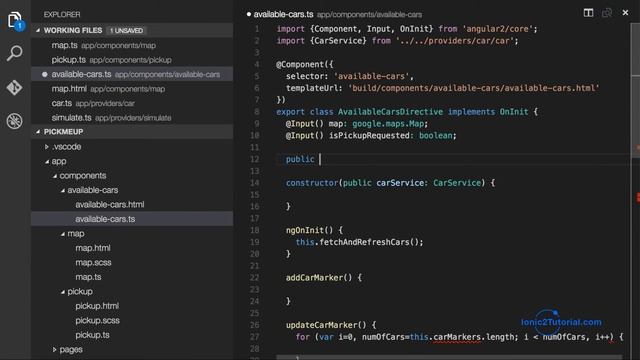Expand the .vscode folder
The width and height of the screenshot is (640, 360).
point(47,147)
